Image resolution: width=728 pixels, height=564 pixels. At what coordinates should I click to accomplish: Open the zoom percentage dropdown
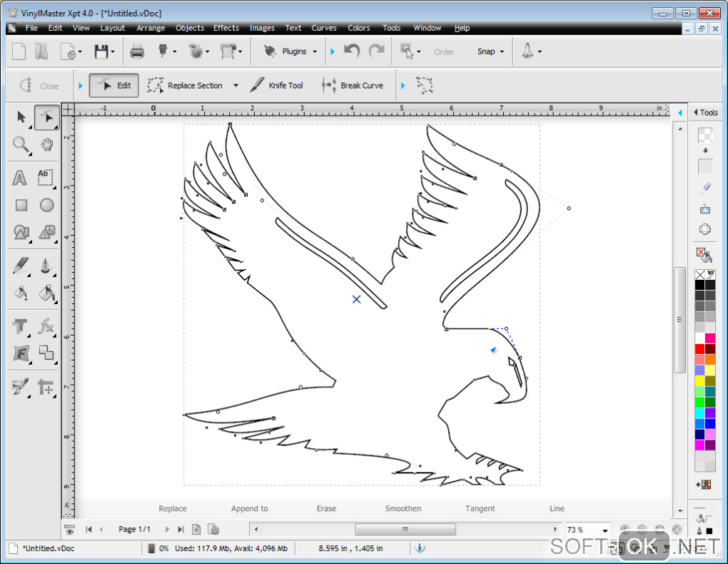click(605, 530)
